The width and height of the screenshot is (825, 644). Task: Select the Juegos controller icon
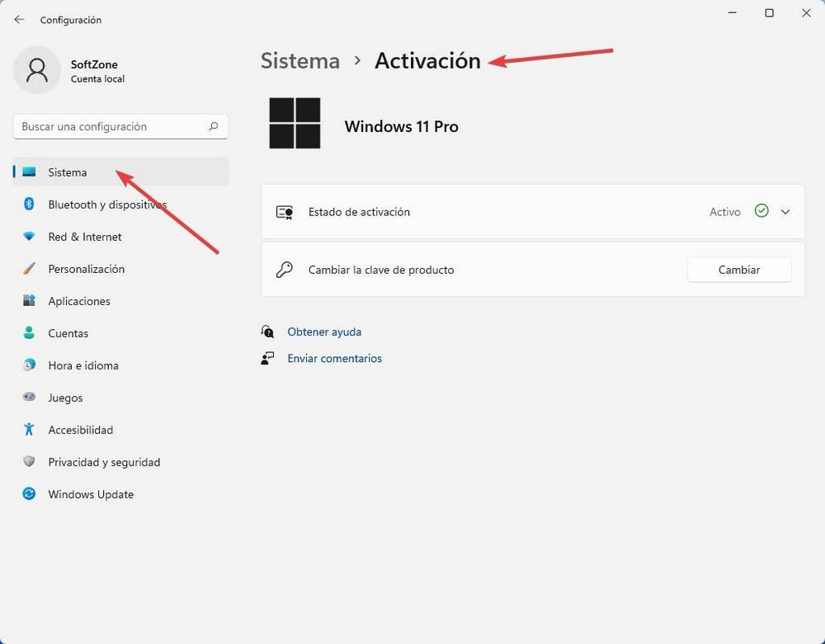[29, 397]
